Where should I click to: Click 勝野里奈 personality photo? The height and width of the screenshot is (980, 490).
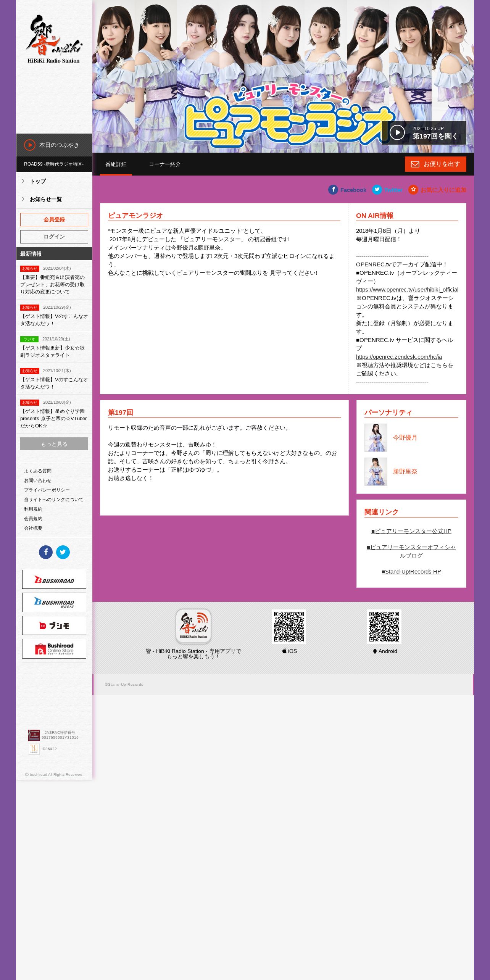click(x=376, y=472)
